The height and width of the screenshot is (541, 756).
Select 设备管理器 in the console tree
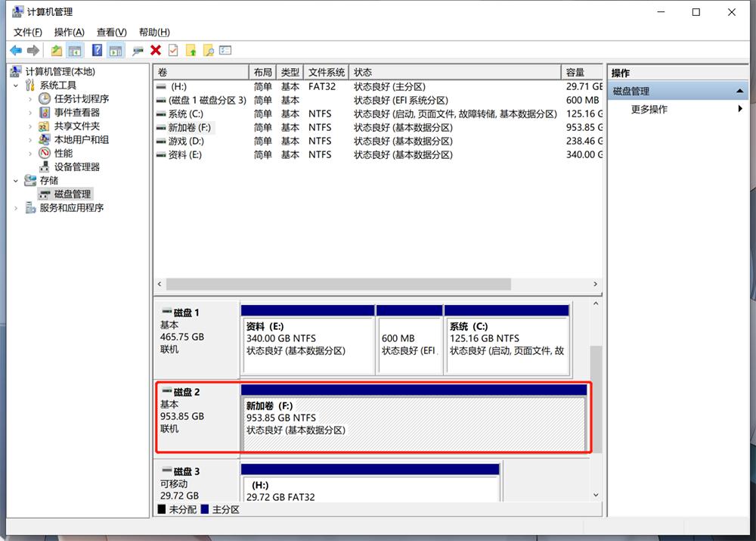tap(76, 166)
